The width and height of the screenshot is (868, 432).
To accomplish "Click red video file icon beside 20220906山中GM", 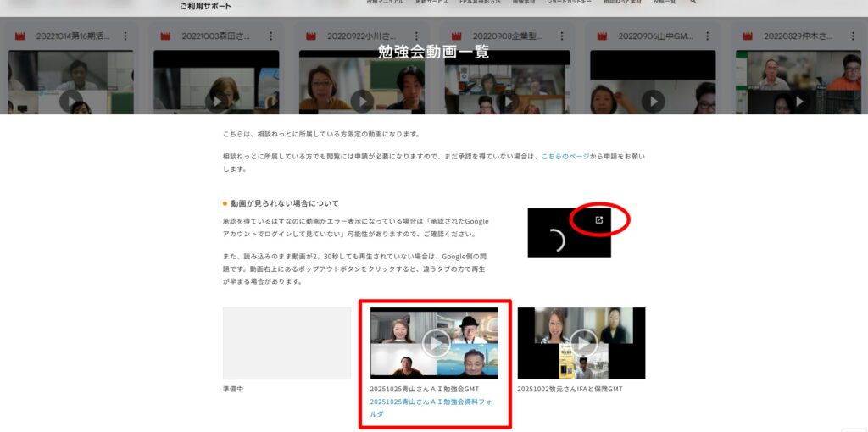I will (x=602, y=36).
